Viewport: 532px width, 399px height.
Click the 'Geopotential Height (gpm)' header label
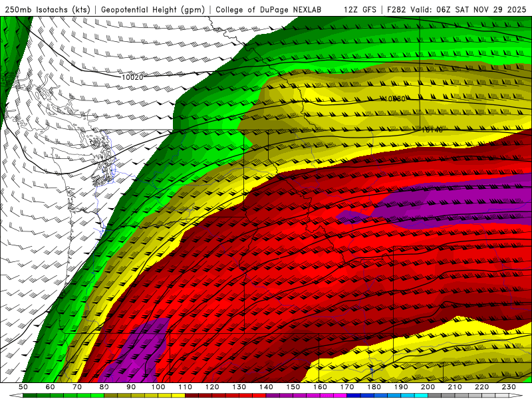[x=153, y=9]
